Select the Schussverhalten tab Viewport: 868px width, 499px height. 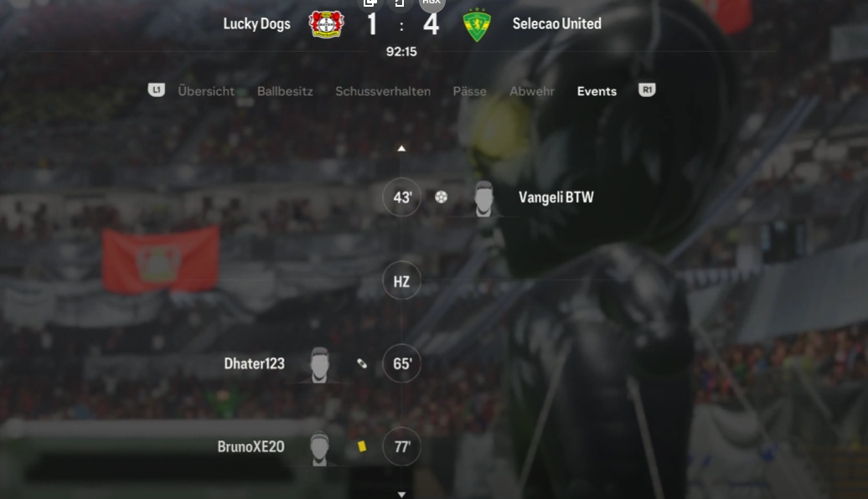coord(383,91)
